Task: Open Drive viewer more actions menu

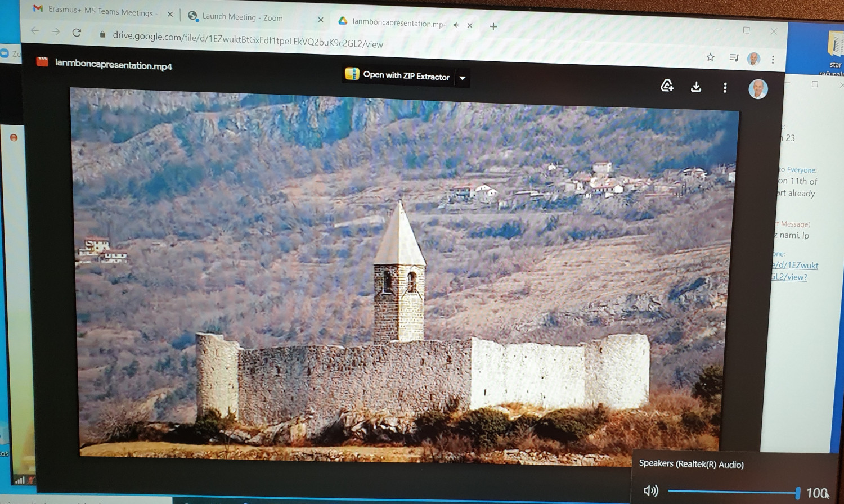Action: pos(725,88)
